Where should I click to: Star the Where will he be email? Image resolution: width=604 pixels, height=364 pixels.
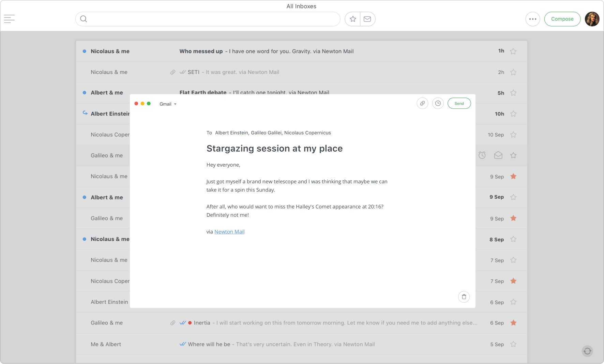pos(513,344)
